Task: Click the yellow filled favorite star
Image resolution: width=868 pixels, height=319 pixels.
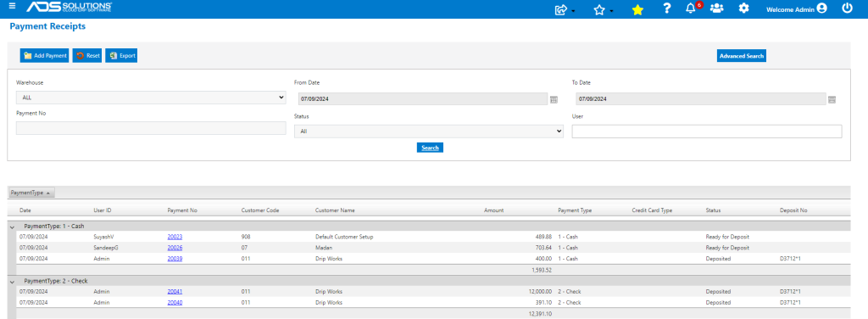Action: tap(637, 9)
